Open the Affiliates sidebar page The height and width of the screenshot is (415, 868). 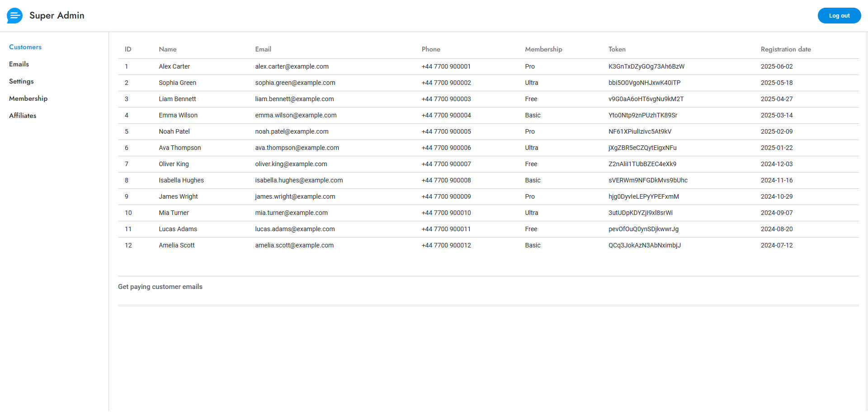[x=23, y=116]
